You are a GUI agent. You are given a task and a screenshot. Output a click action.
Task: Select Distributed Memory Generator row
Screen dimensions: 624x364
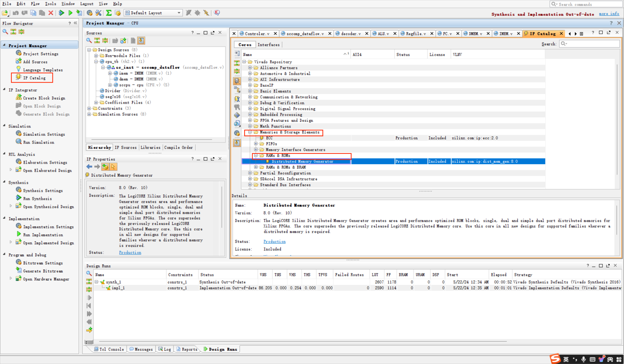pos(393,161)
